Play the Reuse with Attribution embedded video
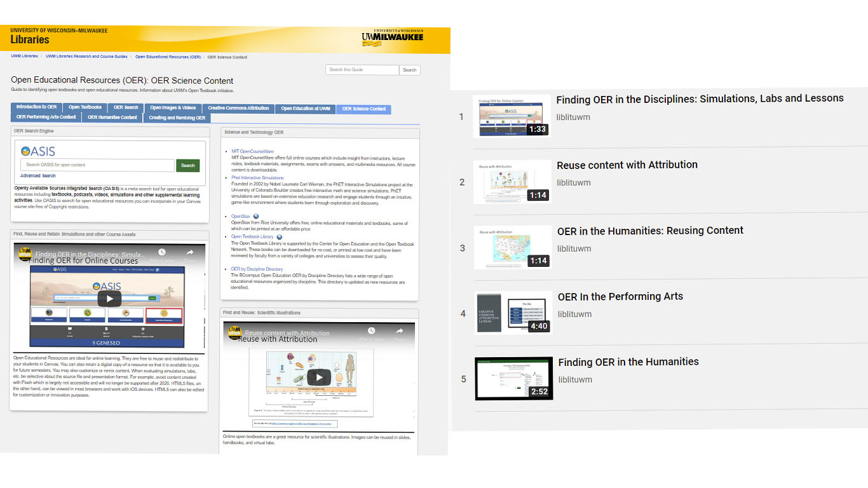 point(320,376)
